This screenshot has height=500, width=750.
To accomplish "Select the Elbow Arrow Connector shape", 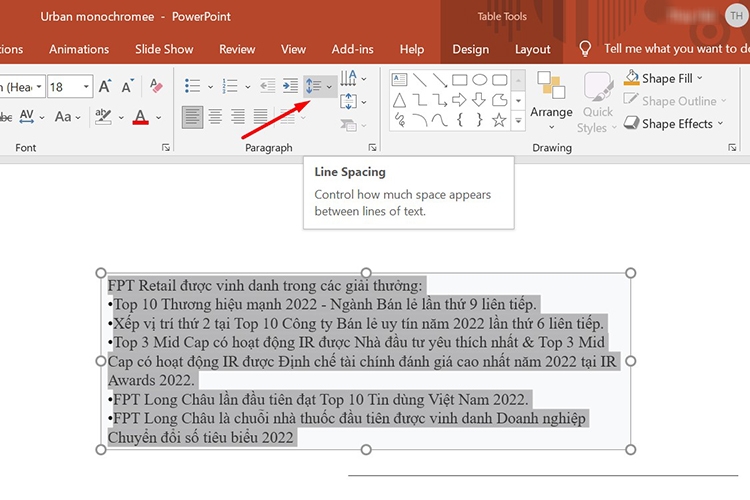I will pos(440,100).
